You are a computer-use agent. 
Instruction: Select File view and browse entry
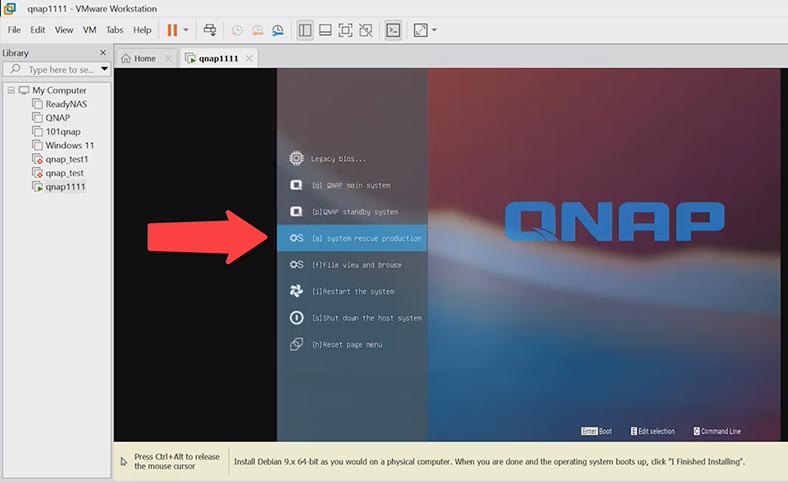coord(352,265)
